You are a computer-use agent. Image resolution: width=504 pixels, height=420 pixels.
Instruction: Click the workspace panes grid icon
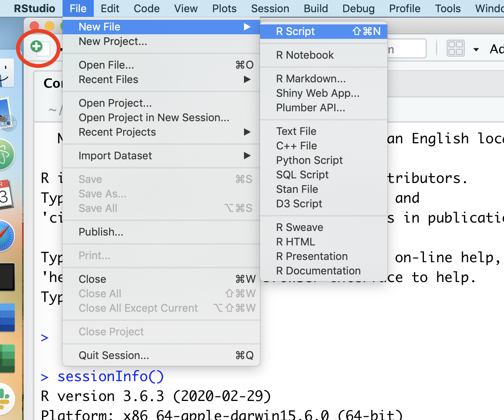(x=455, y=49)
